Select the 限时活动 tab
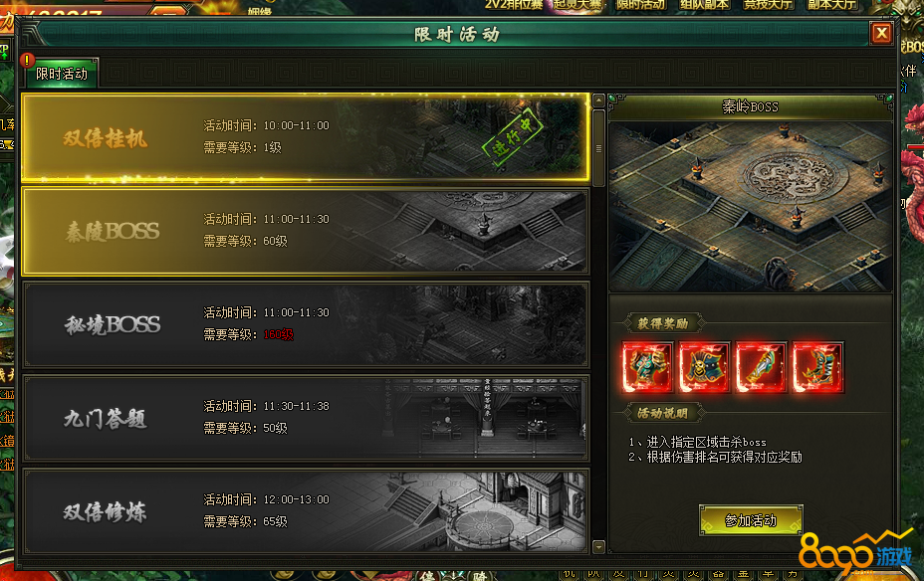The height and width of the screenshot is (581, 924). click(x=62, y=74)
